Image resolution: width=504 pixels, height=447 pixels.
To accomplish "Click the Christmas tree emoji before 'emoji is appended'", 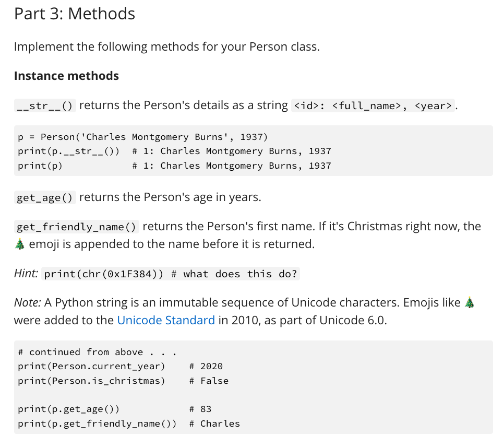I will (20, 244).
